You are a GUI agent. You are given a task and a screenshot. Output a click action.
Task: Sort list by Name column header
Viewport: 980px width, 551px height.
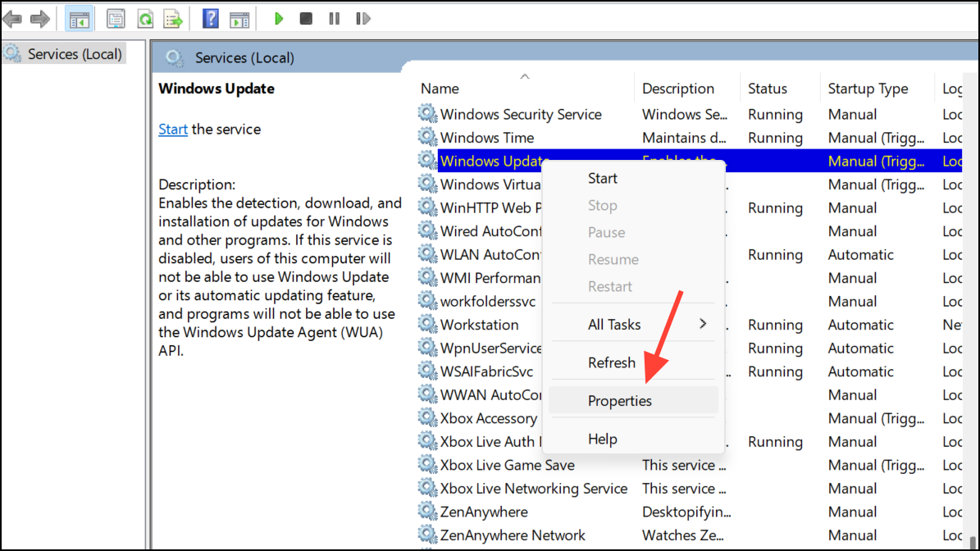coord(440,89)
